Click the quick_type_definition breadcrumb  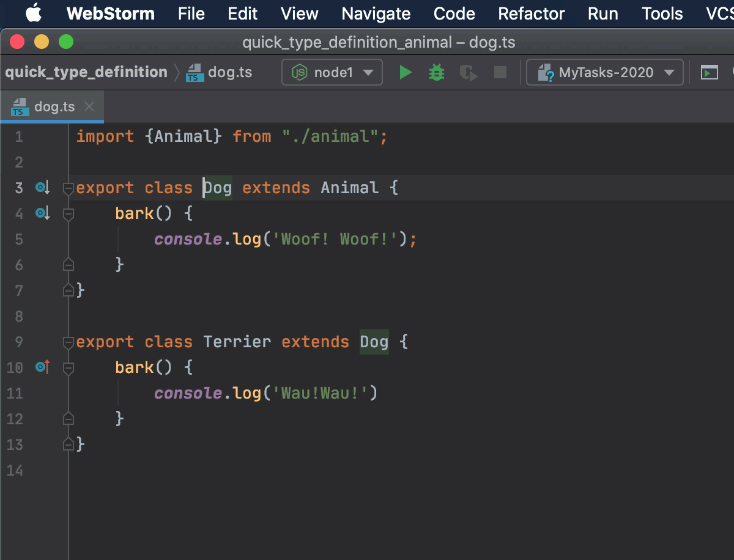[x=86, y=72]
